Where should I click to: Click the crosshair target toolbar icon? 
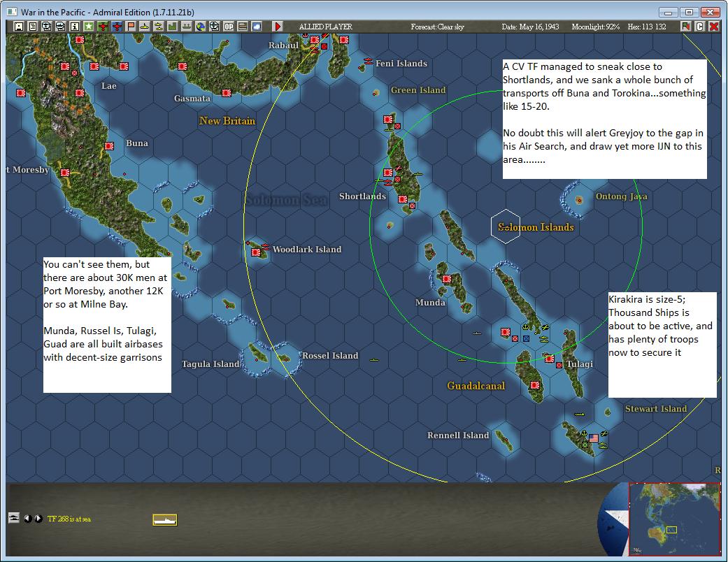[x=214, y=27]
